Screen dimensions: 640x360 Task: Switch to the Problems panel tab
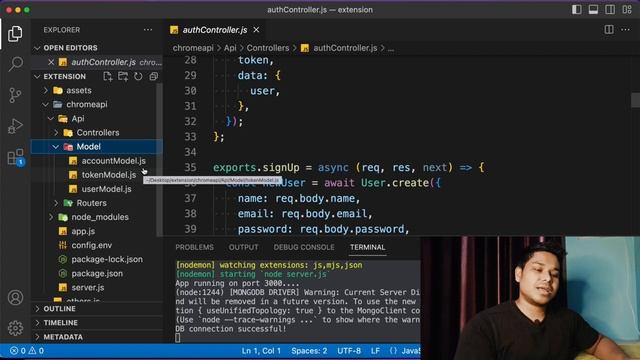point(194,247)
